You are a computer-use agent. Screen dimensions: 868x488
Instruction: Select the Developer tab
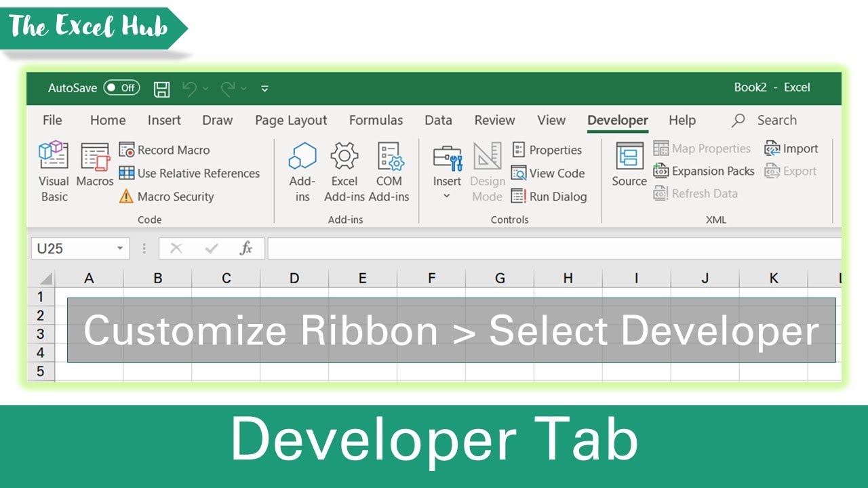(x=618, y=120)
